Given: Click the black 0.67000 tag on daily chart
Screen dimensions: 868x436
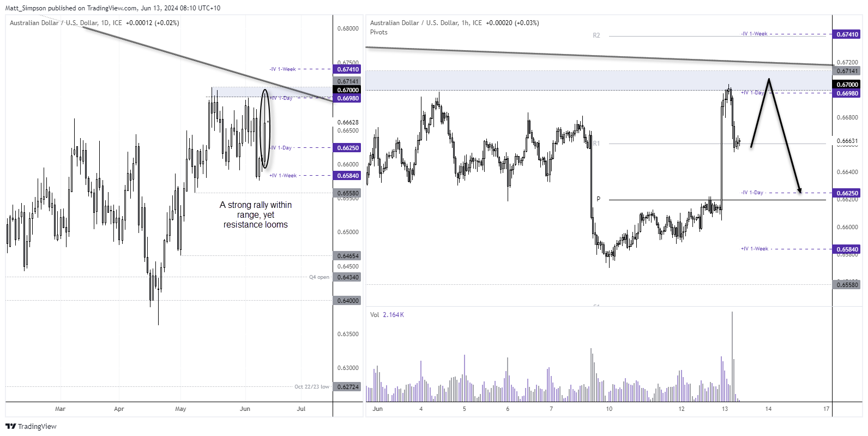Looking at the screenshot, I should pos(348,90).
